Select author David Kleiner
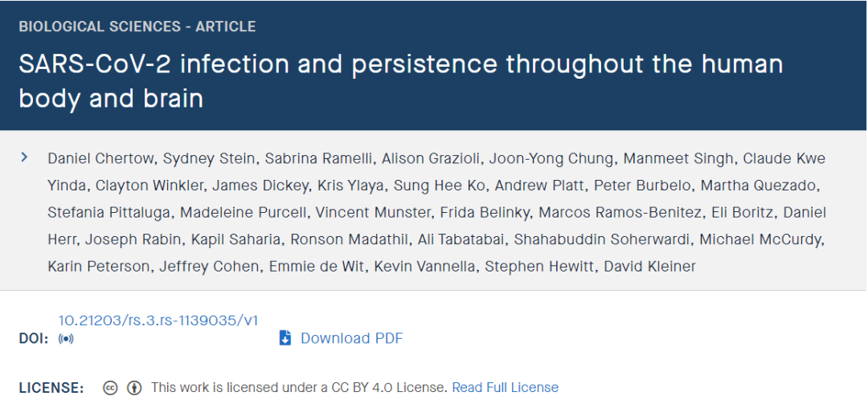Image resolution: width=868 pixels, height=404 pixels. [x=649, y=267]
